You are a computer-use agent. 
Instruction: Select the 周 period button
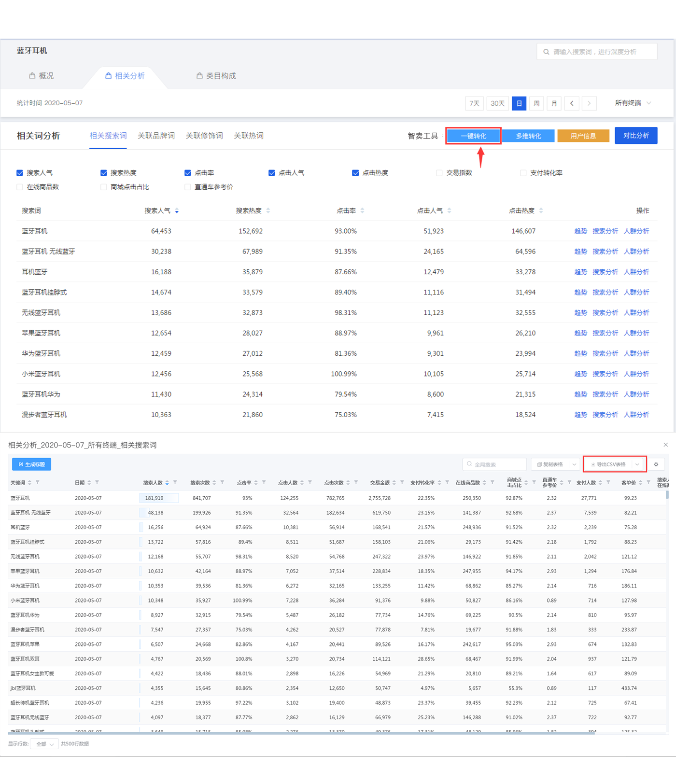click(536, 103)
